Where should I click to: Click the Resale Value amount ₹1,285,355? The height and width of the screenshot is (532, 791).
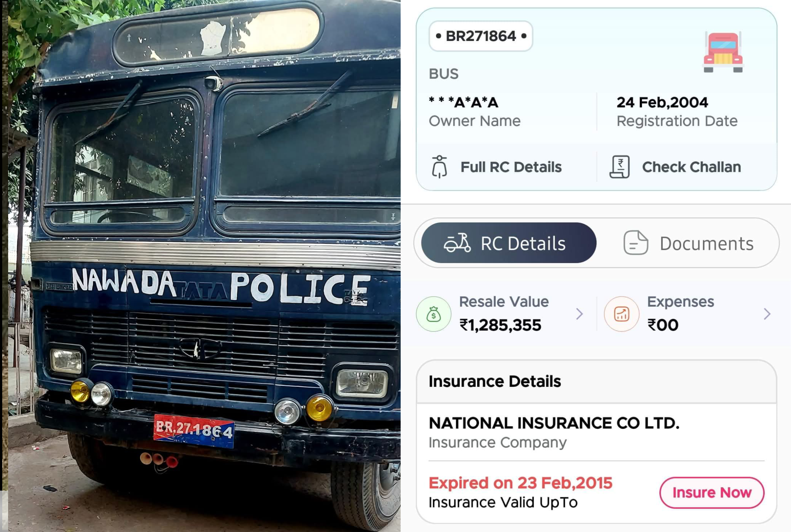coord(500,325)
